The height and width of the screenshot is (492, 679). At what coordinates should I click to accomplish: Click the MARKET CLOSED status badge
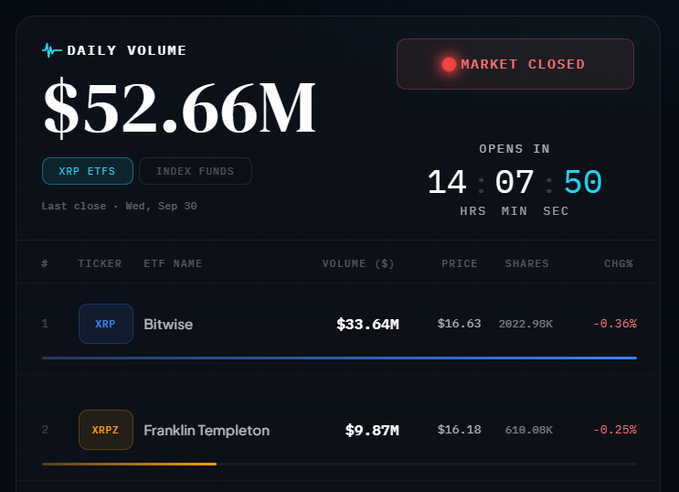(x=515, y=64)
